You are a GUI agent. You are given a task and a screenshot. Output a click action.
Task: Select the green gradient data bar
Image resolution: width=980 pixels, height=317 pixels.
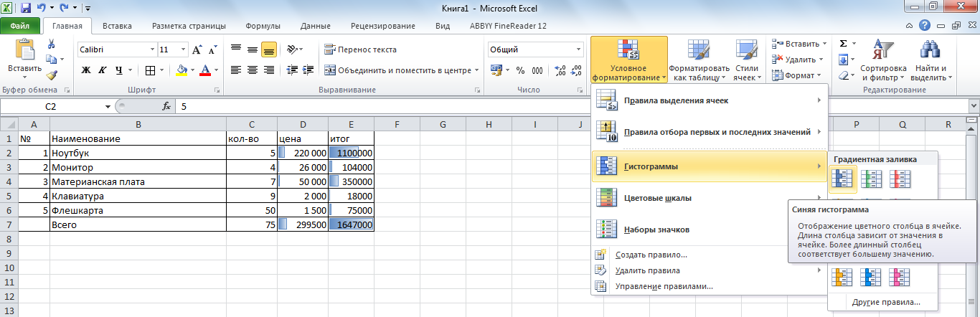870,179
